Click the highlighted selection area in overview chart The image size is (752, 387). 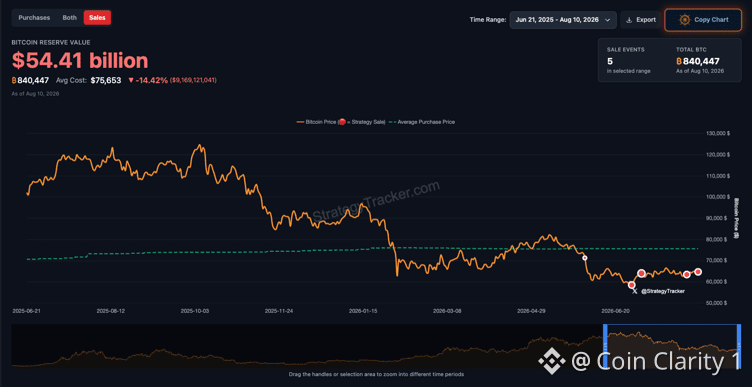(672, 346)
